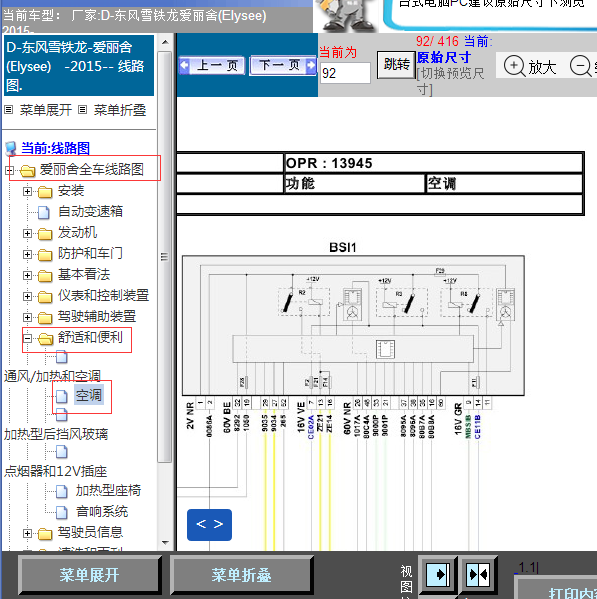Click the 跳转 jump button
Viewport: 597px width, 599px height.
point(396,65)
